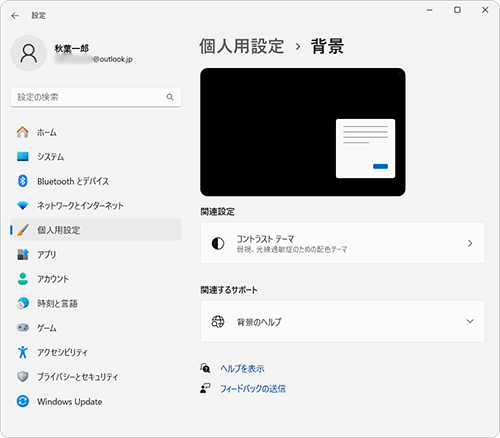Open the コントラスト テーマ chevron arrow
The width and height of the screenshot is (500, 438).
470,243
